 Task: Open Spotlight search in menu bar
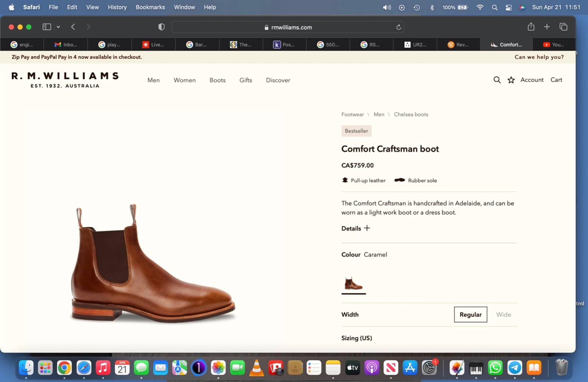click(495, 7)
